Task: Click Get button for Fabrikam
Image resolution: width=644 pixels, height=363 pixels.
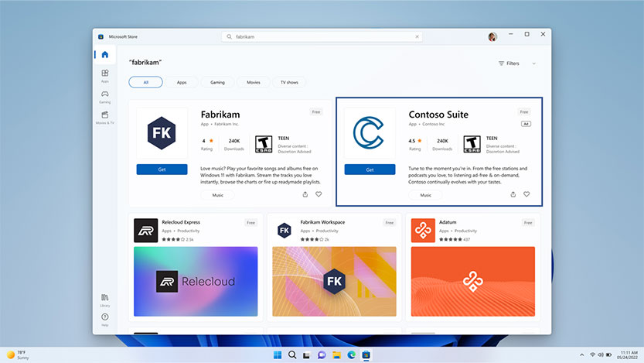Action: [162, 170]
